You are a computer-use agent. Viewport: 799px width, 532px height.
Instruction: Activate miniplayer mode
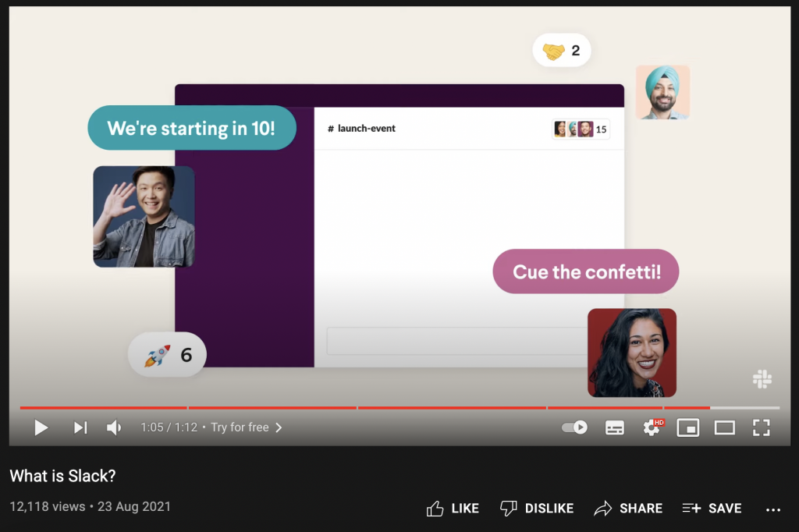point(688,427)
